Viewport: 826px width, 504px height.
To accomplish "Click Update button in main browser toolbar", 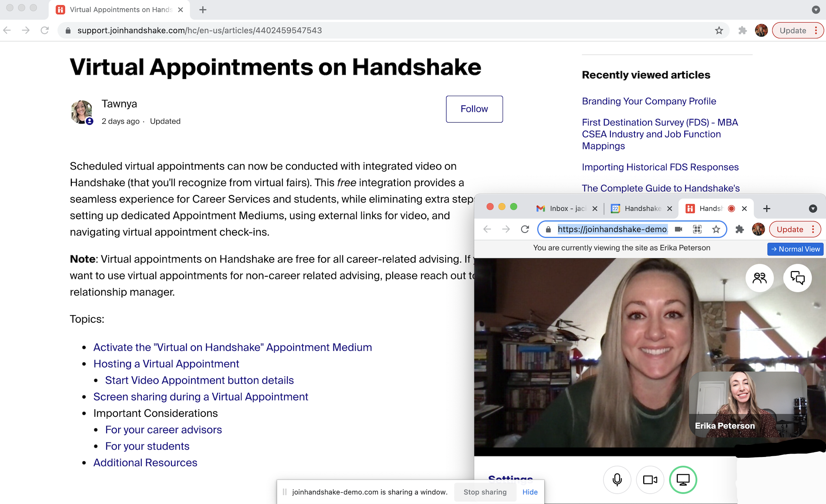I will click(792, 30).
